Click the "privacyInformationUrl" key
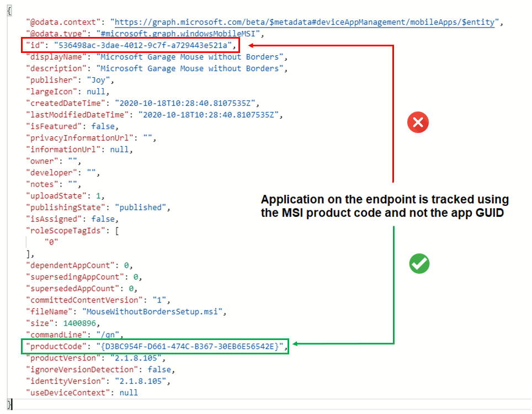This screenshot has height=414, width=532. [79, 138]
